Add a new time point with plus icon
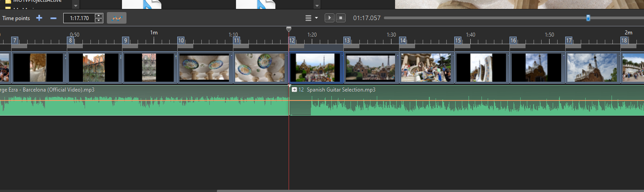The image size is (644, 192). [39, 18]
